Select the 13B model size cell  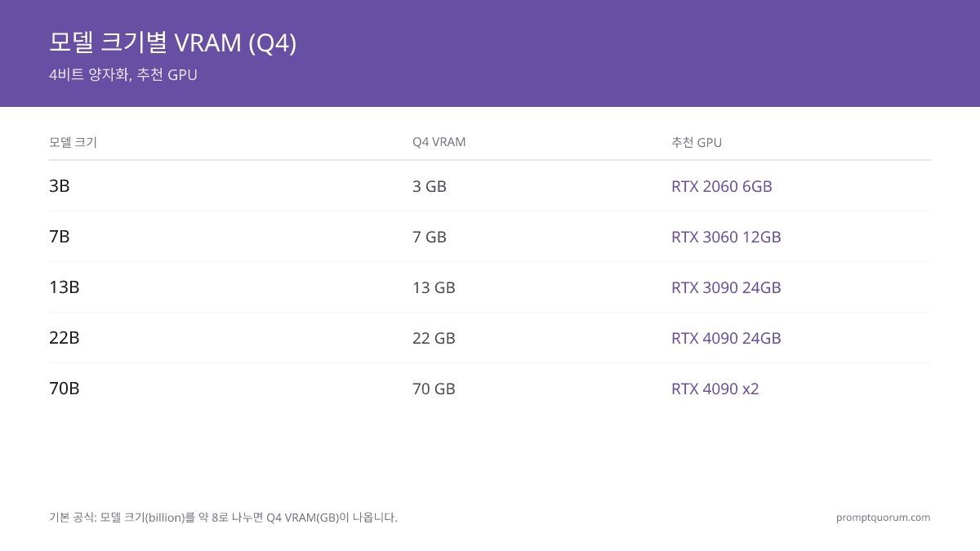(64, 287)
